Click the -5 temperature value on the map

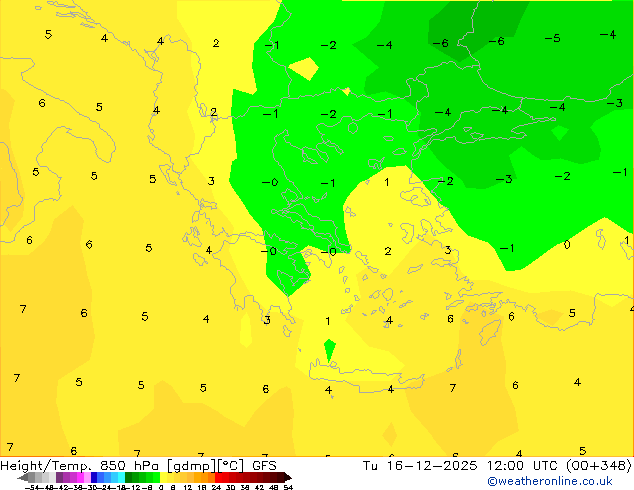coord(552,38)
